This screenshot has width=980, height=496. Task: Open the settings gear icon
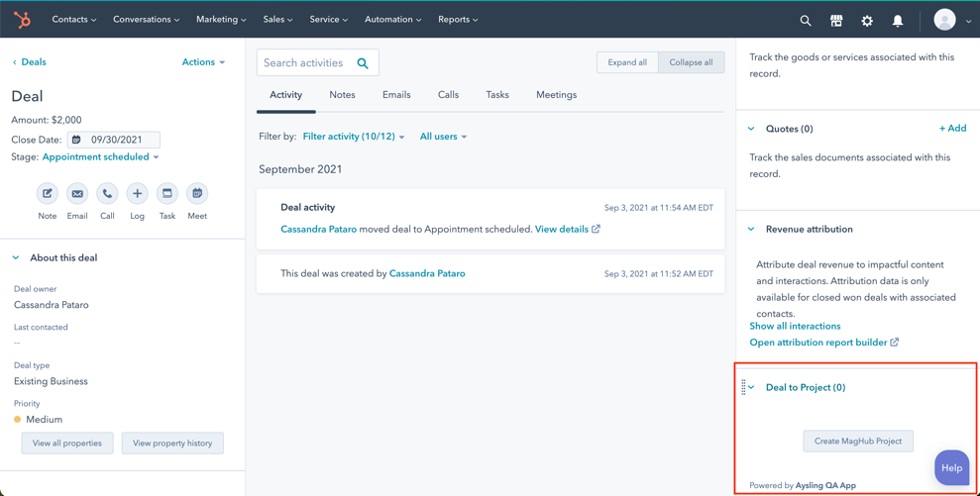pyautogui.click(x=867, y=20)
